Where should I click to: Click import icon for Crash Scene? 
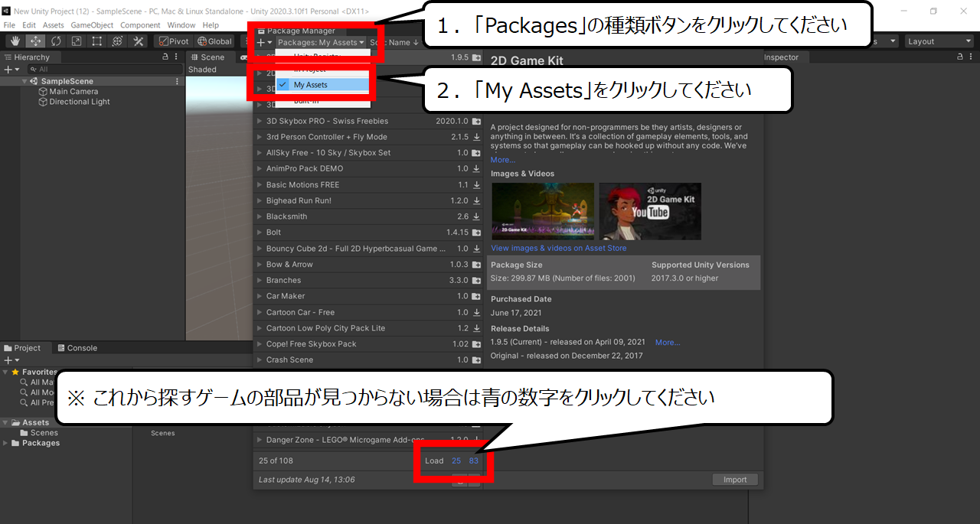tap(476, 360)
